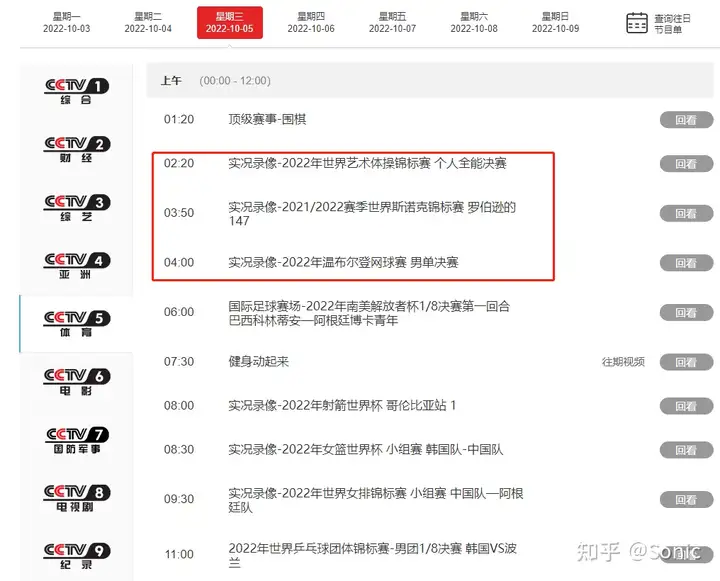
Task: Open 往期视频 link for 健身动起来
Action: point(623,362)
